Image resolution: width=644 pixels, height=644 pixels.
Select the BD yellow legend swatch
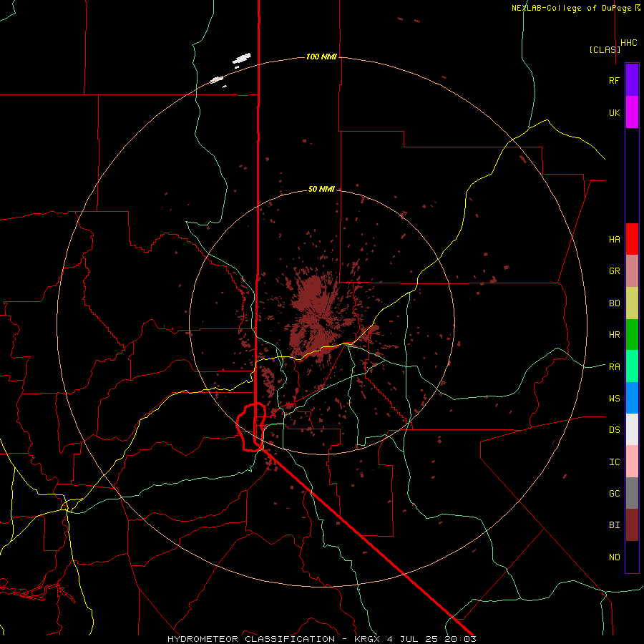pos(632,303)
